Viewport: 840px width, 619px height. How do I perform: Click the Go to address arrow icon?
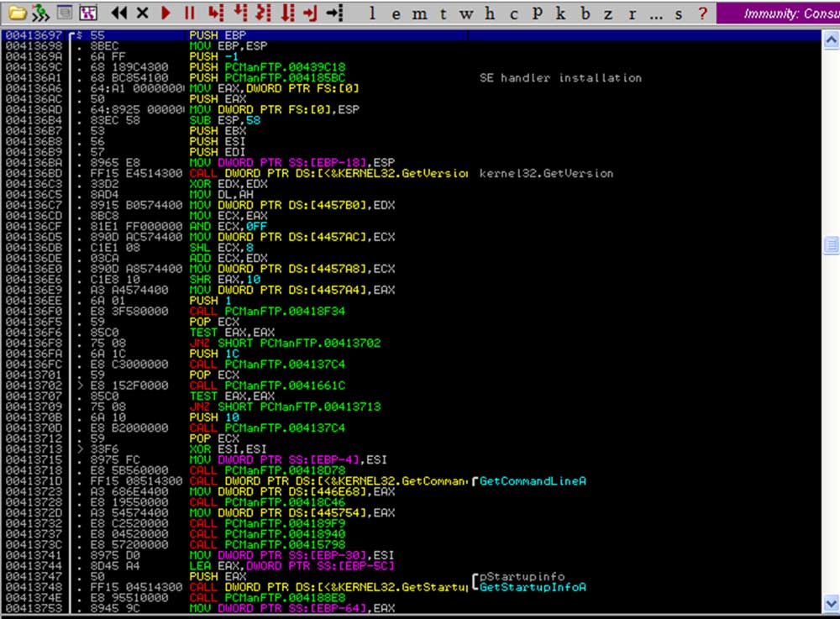pos(335,13)
